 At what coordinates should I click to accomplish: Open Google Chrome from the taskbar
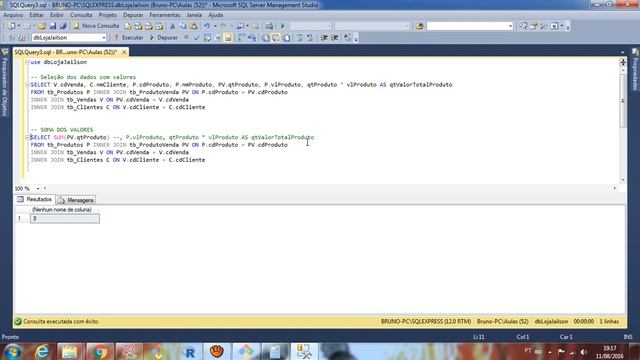click(x=99, y=351)
